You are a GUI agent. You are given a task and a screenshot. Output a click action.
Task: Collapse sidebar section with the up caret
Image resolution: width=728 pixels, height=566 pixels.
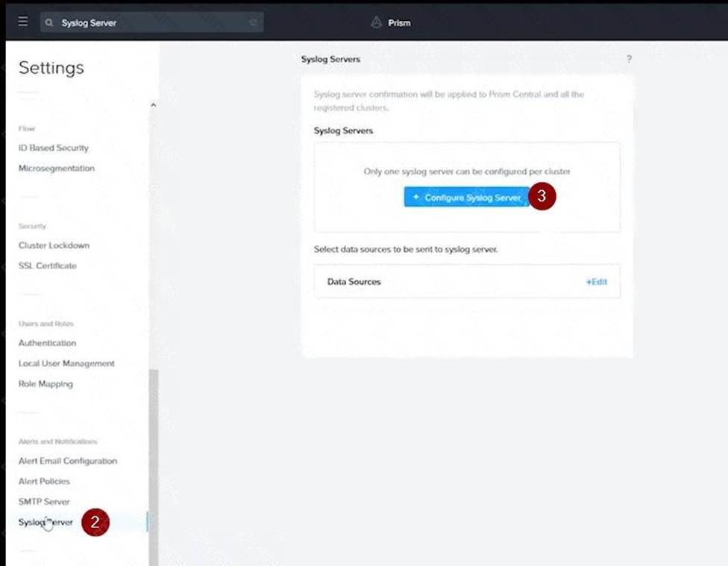[153, 105]
